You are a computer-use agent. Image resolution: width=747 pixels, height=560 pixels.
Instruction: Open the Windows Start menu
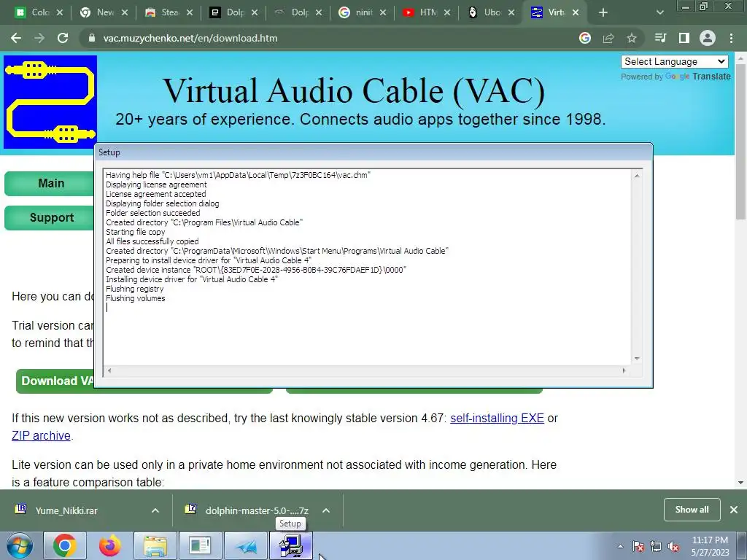click(20, 545)
